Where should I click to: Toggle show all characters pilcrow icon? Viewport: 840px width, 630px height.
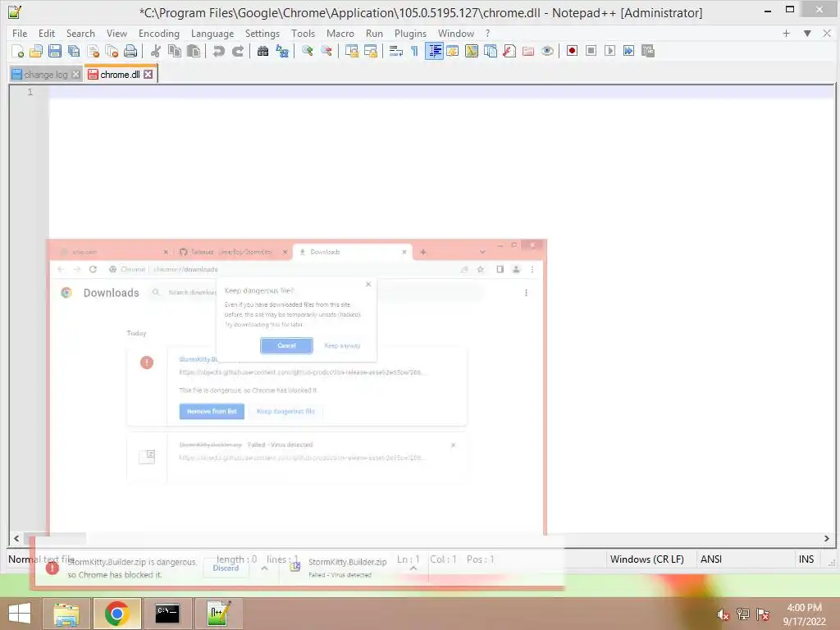click(414, 51)
